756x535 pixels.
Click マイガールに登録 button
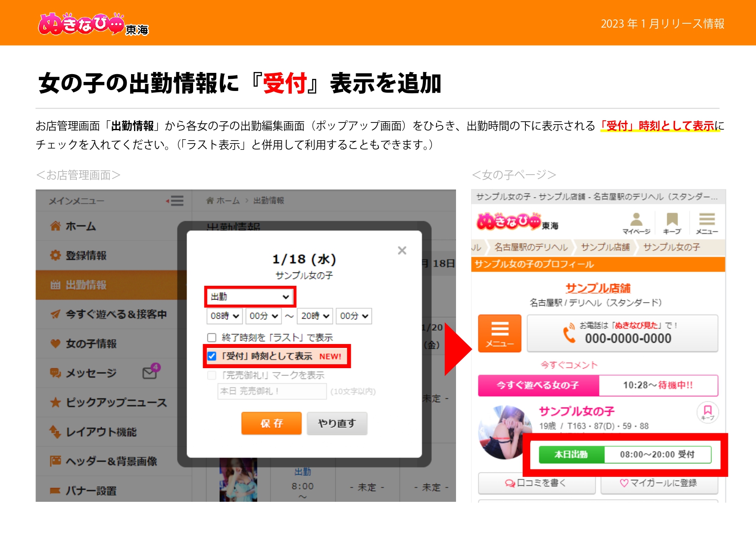point(659,483)
